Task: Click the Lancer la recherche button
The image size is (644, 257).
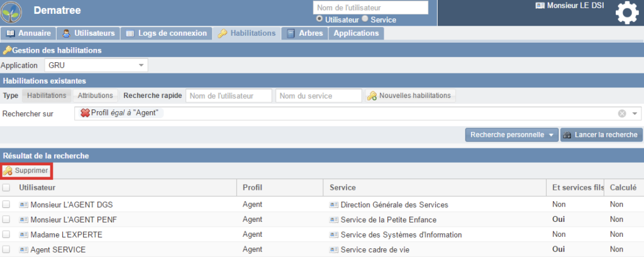Action: point(601,135)
